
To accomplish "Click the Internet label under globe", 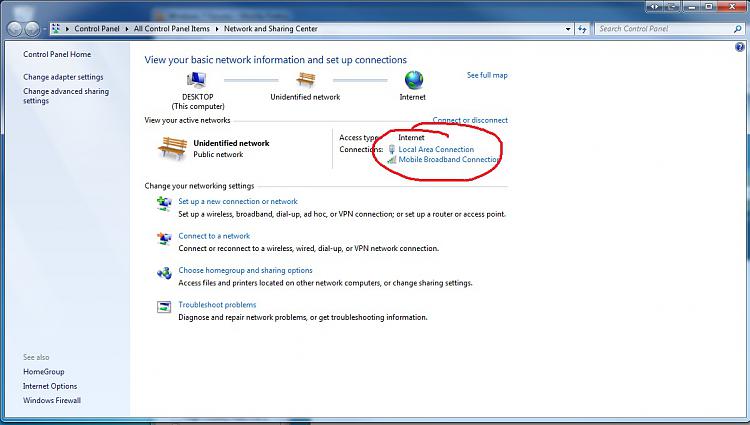I will coord(412,97).
